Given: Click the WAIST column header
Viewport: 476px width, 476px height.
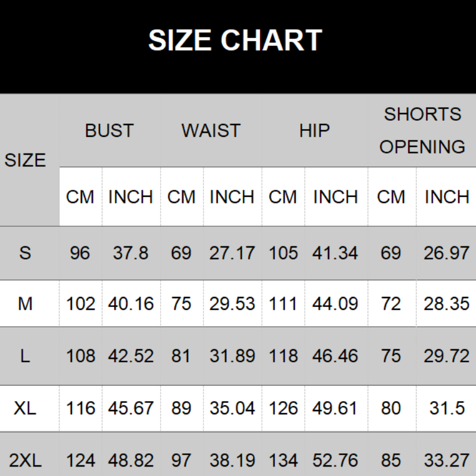Looking at the screenshot, I should (211, 130).
